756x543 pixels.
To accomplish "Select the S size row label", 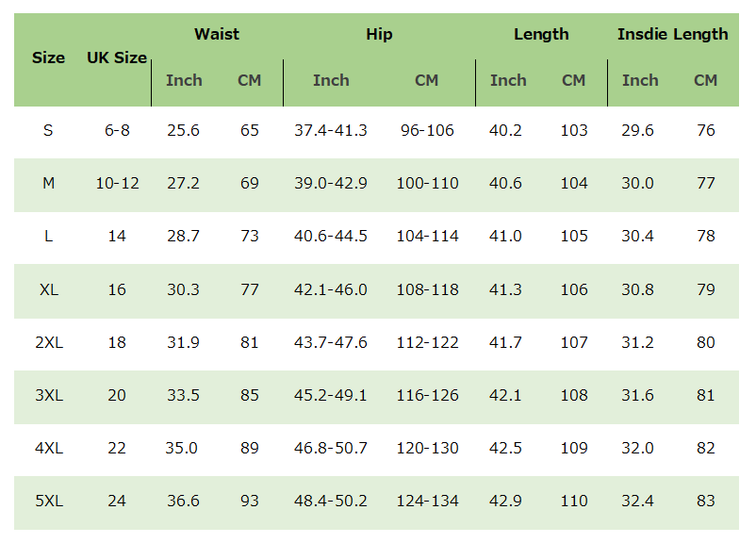I will (49, 130).
